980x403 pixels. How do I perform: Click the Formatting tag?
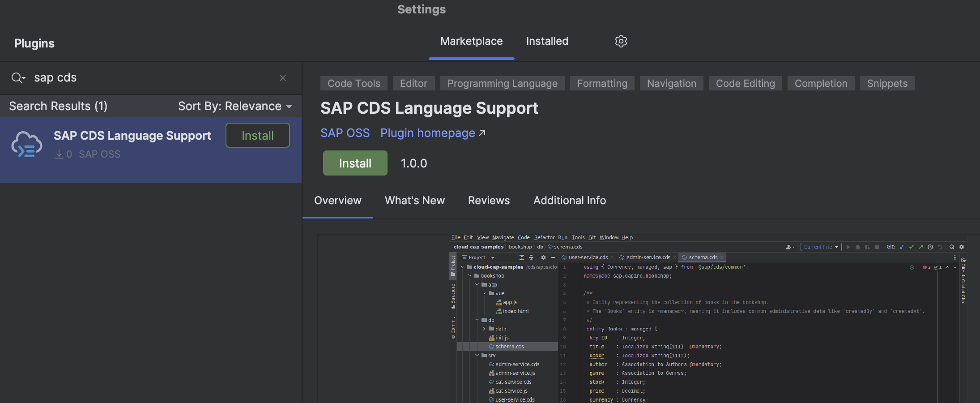[x=602, y=83]
